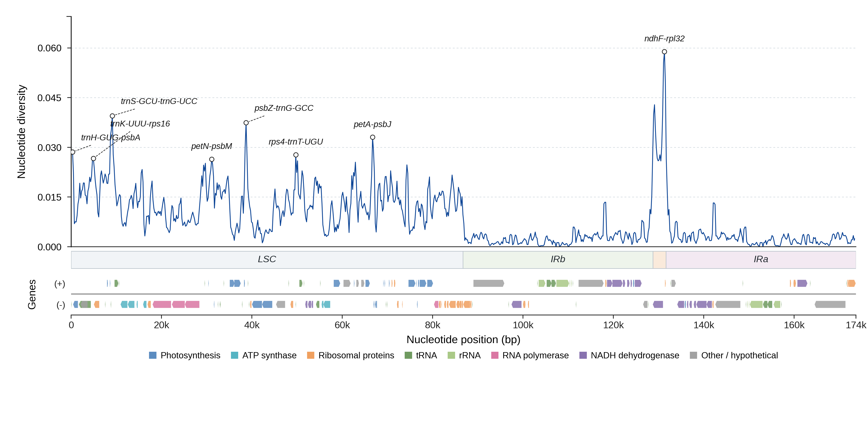868x422 pixels.
Task: Click the trnS-GCU-trnG-UCC peak marker circle
Action: pos(112,116)
